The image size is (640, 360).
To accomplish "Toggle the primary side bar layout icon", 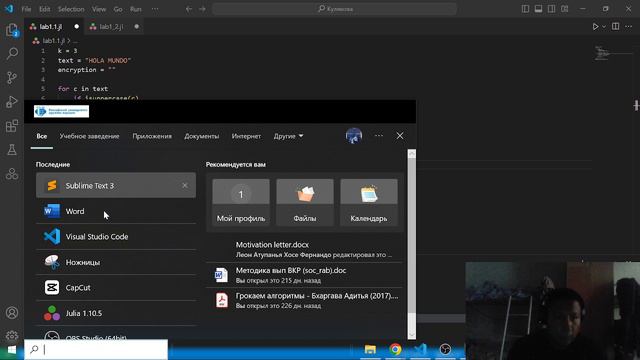I will [525, 9].
